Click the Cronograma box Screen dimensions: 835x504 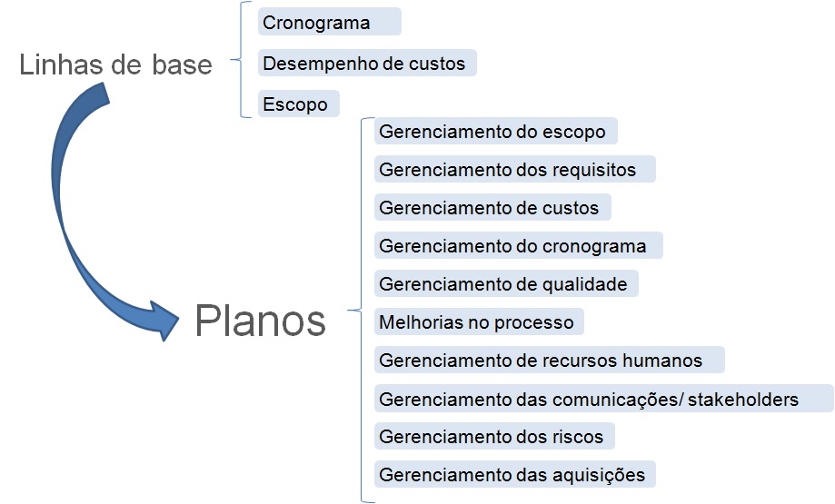330,22
